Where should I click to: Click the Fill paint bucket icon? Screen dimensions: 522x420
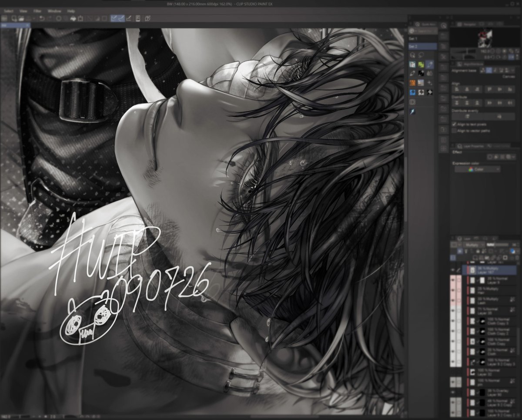point(73,19)
